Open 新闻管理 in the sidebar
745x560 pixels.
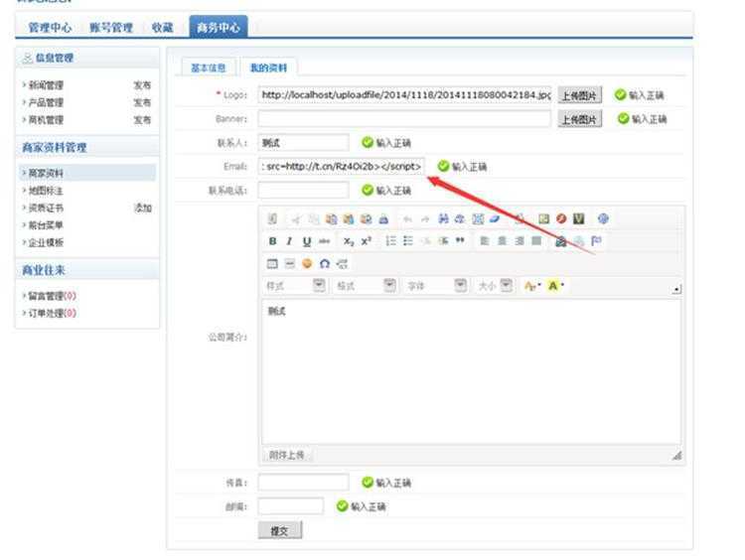click(46, 85)
